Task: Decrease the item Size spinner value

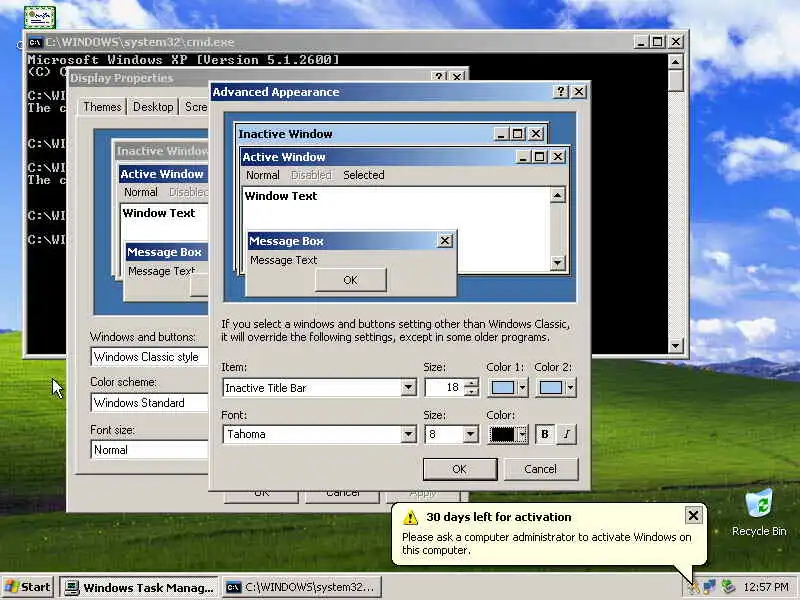Action: click(x=472, y=392)
